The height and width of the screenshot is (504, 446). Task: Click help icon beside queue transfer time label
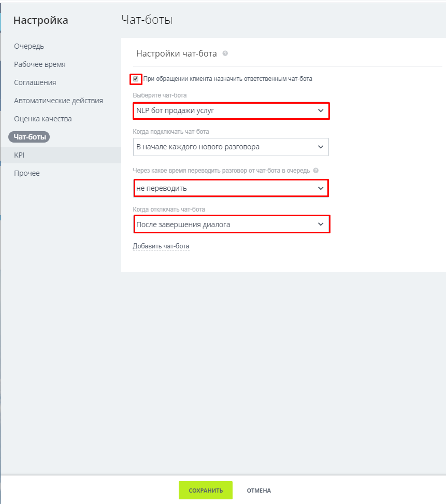coord(316,171)
